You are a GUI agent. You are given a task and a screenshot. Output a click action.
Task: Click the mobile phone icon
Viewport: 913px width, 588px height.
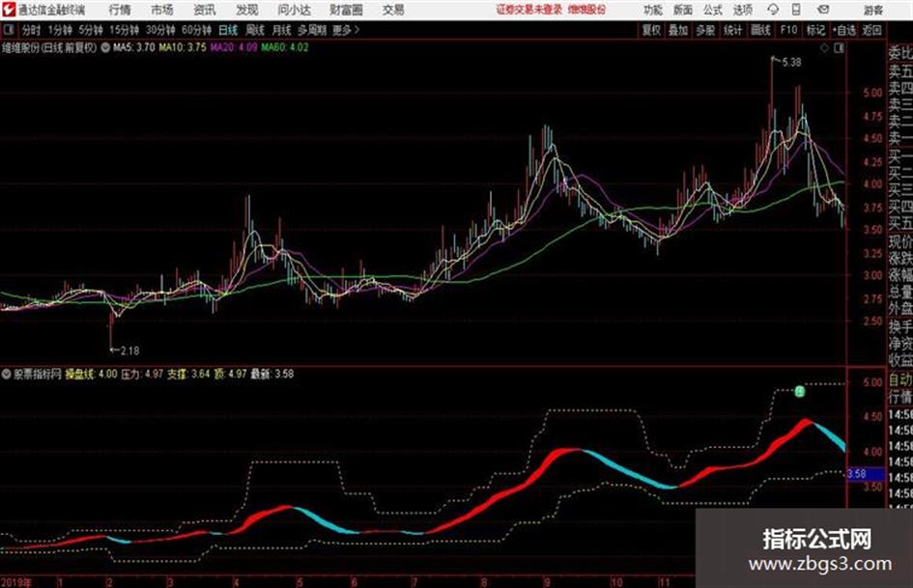point(796,10)
